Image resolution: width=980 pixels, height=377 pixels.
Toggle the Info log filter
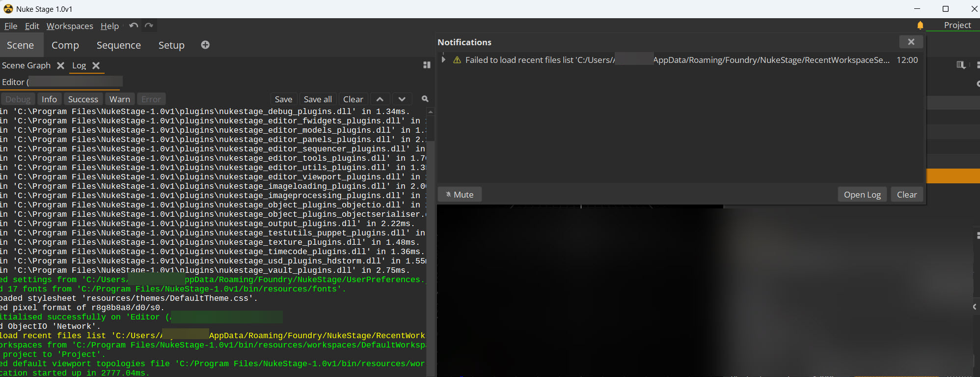pos(49,99)
